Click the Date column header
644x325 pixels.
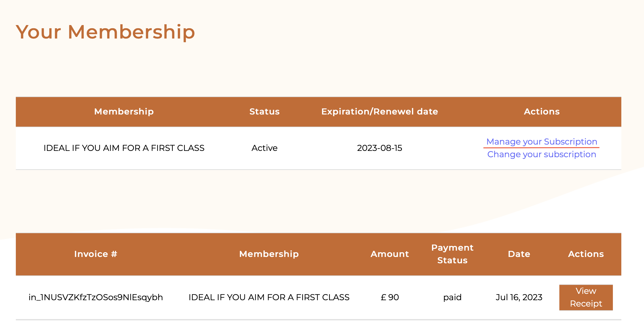click(519, 254)
